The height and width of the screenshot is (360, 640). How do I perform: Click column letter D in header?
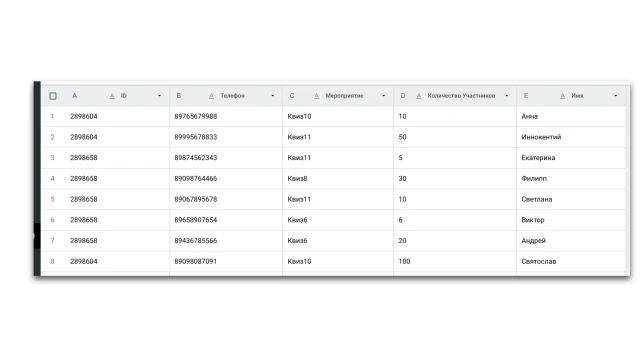tap(403, 96)
